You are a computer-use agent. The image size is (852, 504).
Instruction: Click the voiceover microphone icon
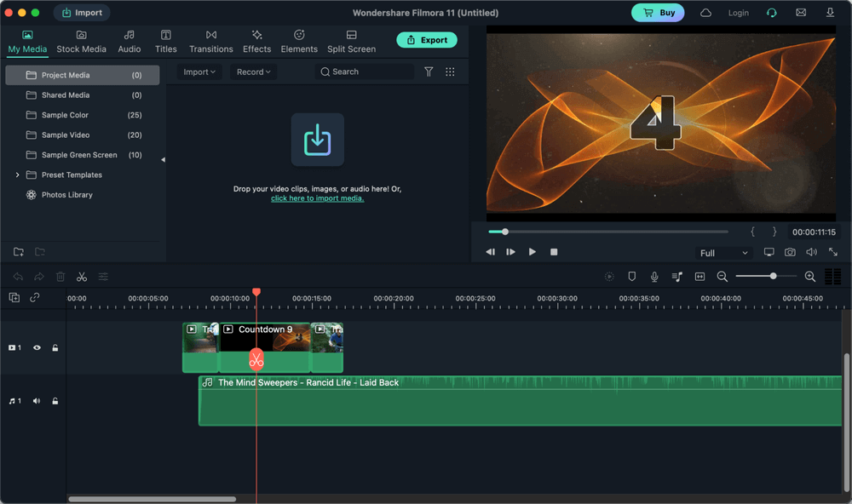point(654,277)
